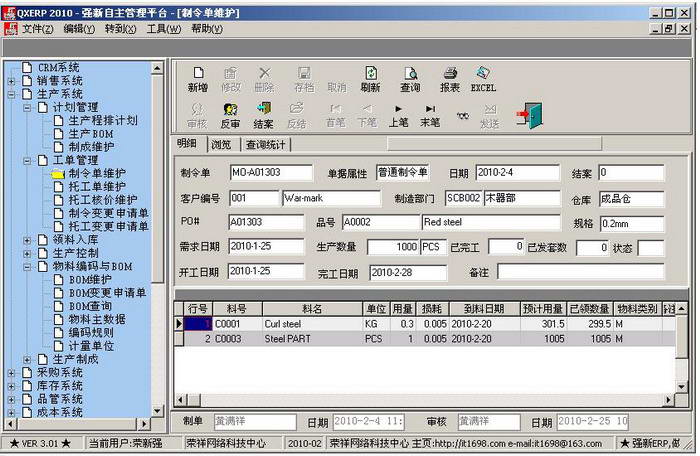Click the QXERP logo icon in menu bar
700x456 pixels.
click(10, 29)
